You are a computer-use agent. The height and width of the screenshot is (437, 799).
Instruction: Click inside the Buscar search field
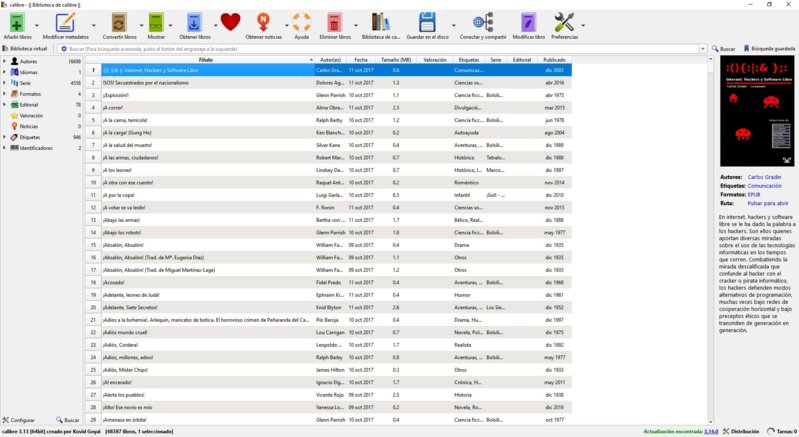pyautogui.click(x=380, y=48)
